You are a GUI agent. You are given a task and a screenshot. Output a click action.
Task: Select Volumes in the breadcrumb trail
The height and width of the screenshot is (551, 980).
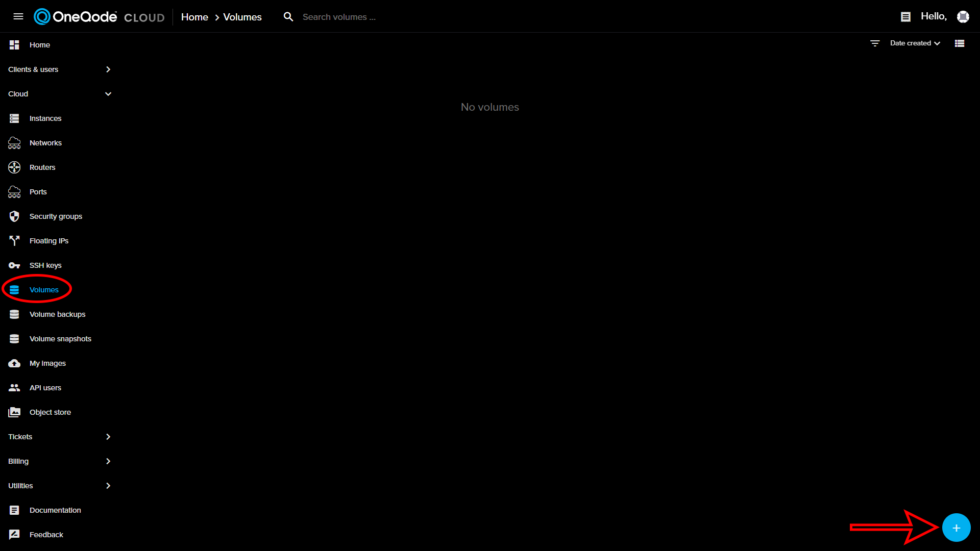point(241,17)
